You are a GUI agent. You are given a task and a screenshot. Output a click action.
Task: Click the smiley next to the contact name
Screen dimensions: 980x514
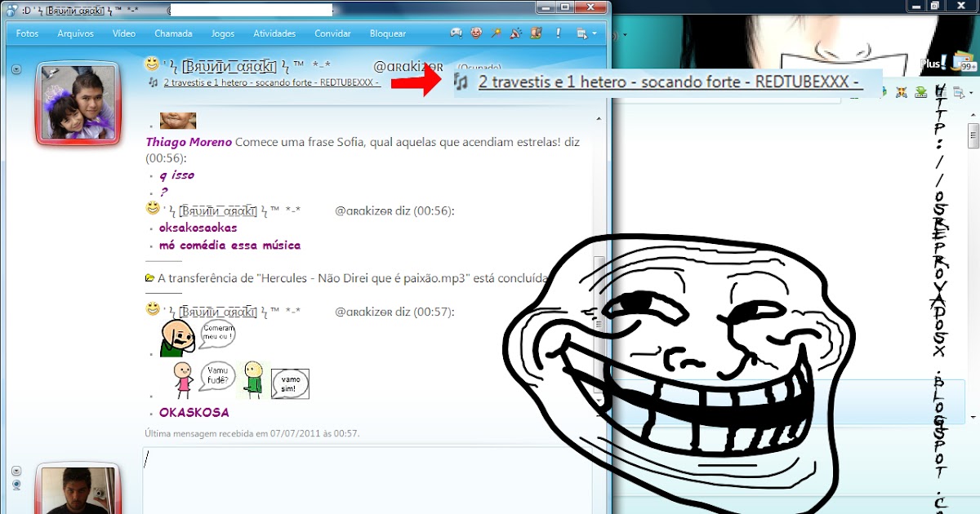[152, 64]
